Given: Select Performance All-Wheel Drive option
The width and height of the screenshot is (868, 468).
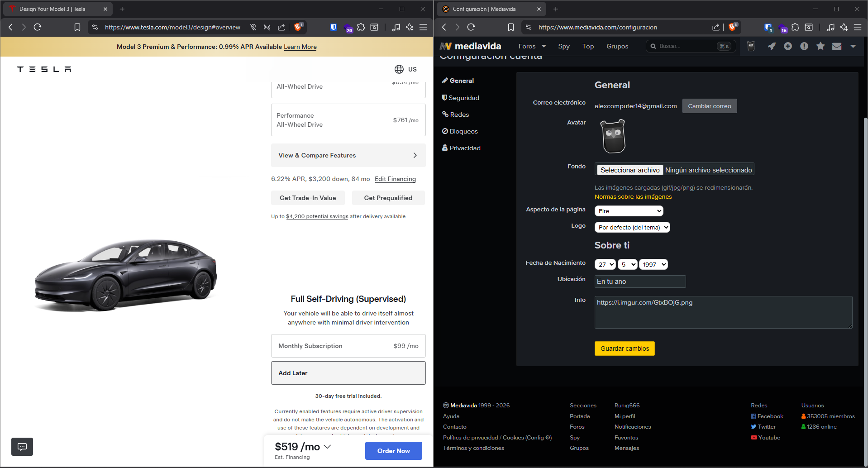Looking at the screenshot, I should click(x=348, y=120).
